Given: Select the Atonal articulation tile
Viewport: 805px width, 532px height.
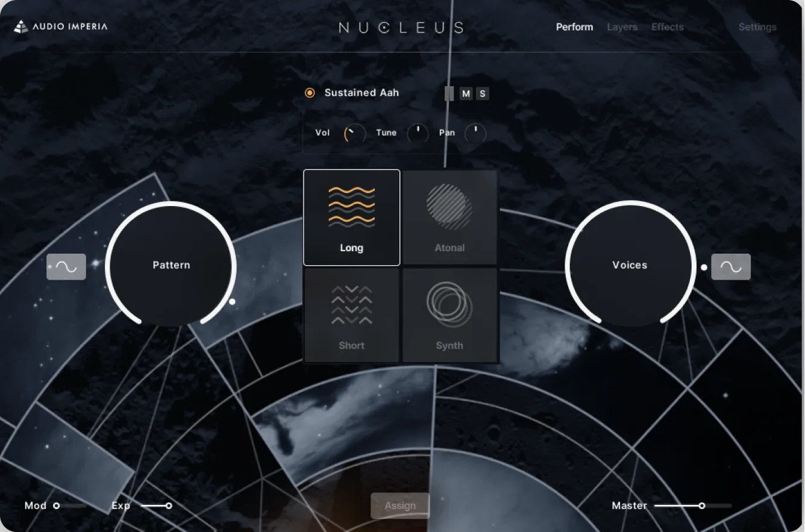Looking at the screenshot, I should 449,217.
